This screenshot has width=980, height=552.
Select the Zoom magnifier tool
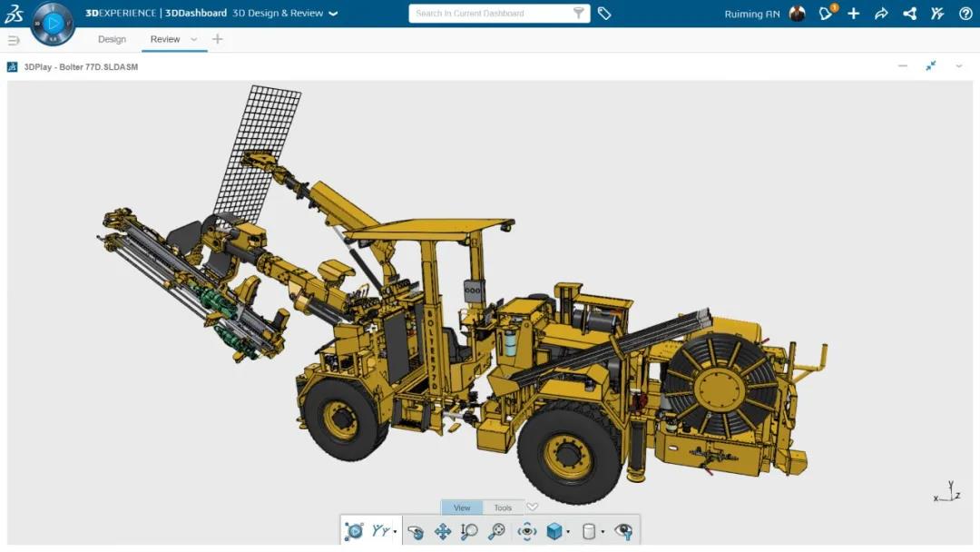[x=469, y=531]
